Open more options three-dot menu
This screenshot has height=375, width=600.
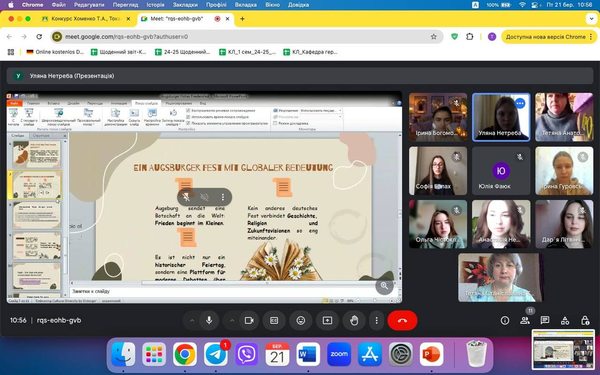click(x=377, y=320)
